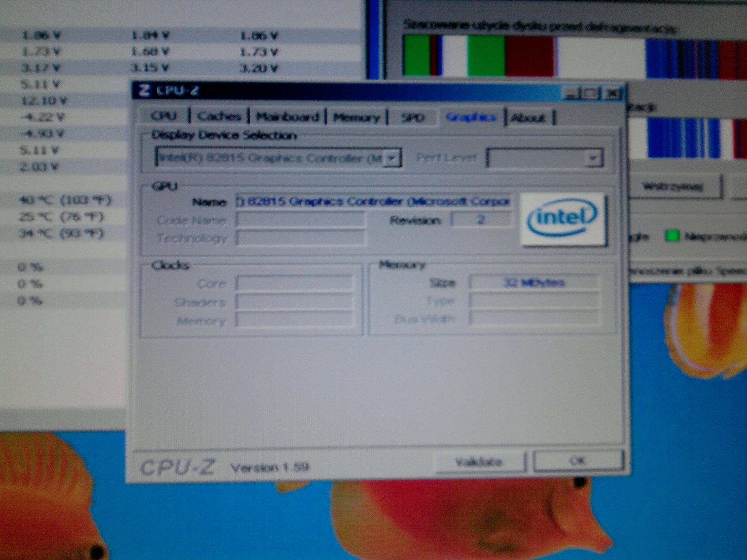Click the CPU-Z title bar icon

click(145, 90)
